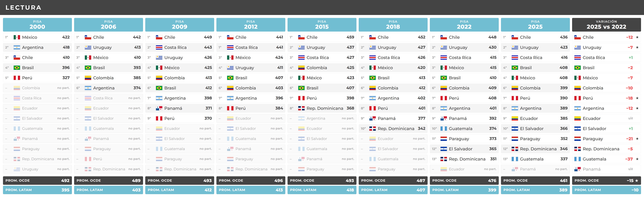Click the Guatemala flag in PISA 2022 column
644x197 pixels.
point(444,129)
